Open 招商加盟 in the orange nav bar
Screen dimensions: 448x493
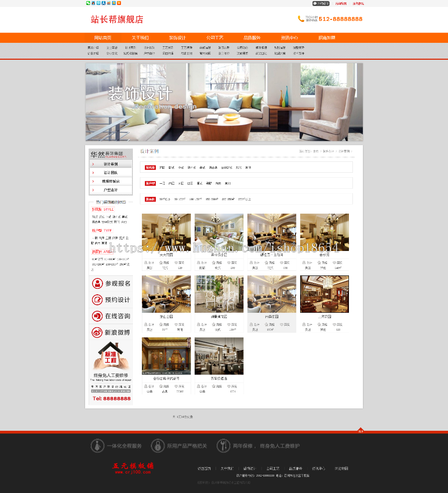tap(327, 38)
